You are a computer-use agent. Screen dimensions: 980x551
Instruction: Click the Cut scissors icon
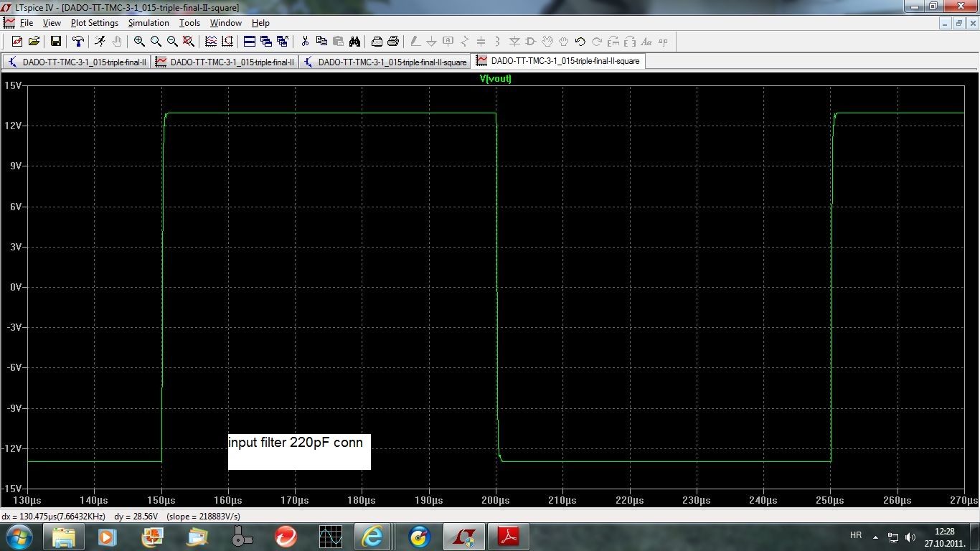tap(305, 42)
